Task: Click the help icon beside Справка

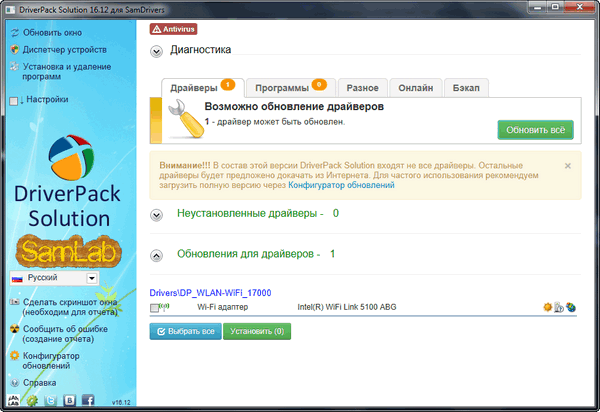Action: (x=15, y=383)
